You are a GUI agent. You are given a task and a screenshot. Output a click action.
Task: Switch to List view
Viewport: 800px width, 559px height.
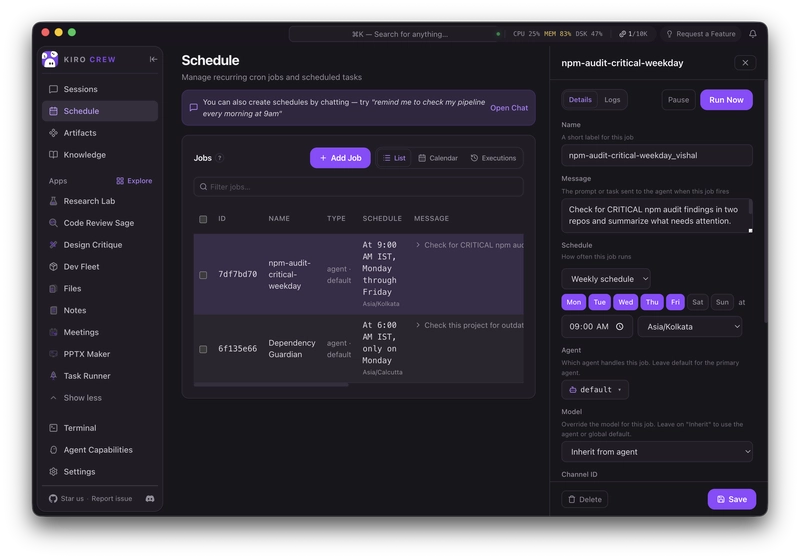[x=394, y=158]
